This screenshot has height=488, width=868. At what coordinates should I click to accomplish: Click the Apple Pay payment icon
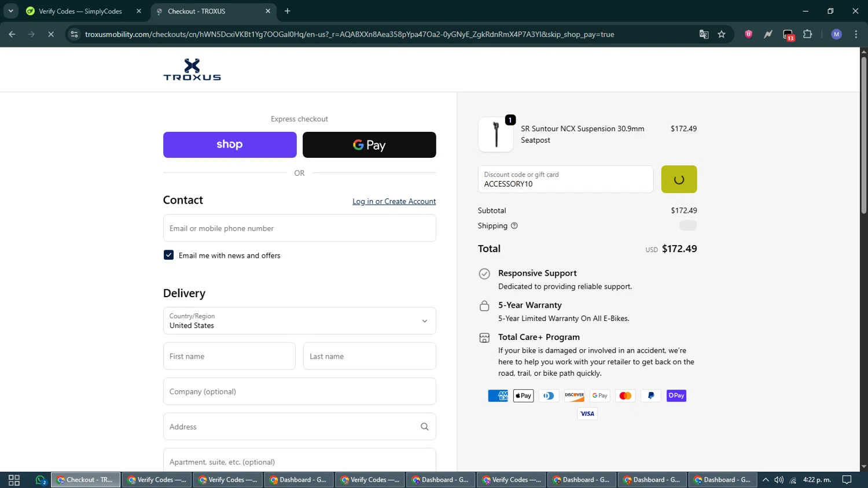coord(523,395)
